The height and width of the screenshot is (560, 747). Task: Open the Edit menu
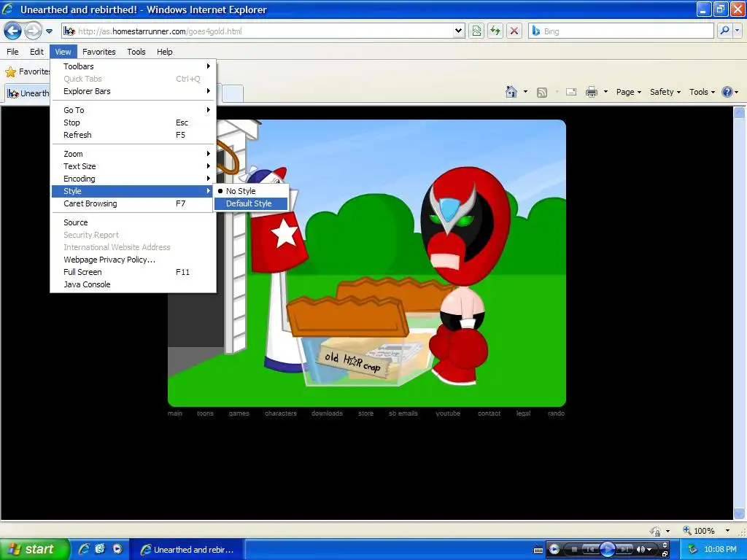tap(36, 52)
